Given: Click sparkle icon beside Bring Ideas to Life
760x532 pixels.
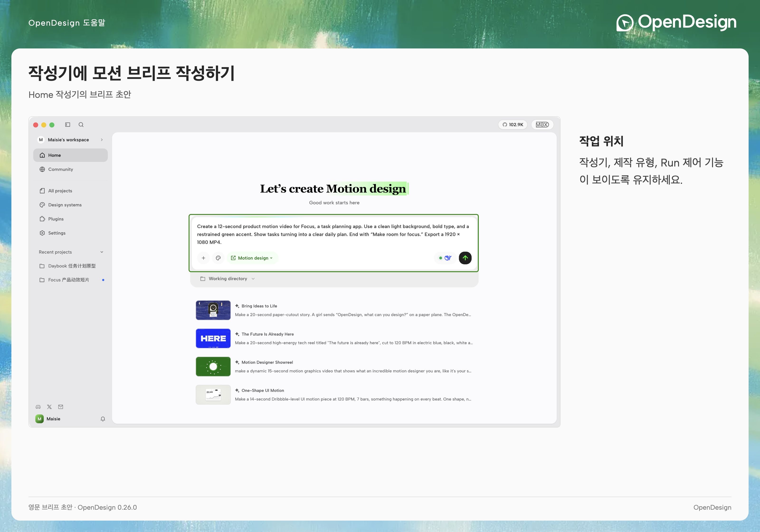Looking at the screenshot, I should coord(237,306).
